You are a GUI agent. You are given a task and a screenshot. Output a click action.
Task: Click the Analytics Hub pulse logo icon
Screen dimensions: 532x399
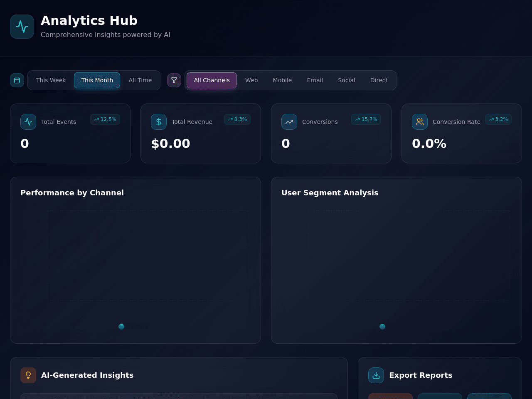click(22, 27)
